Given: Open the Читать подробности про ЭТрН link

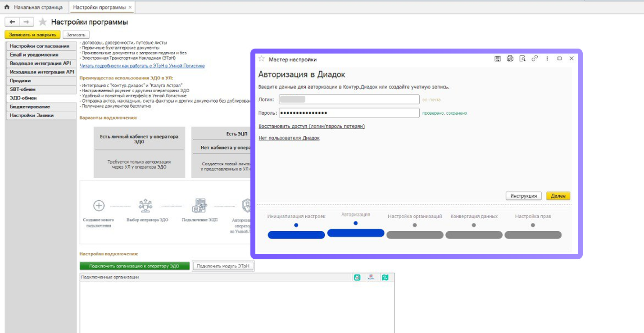Looking at the screenshot, I should (x=142, y=66).
